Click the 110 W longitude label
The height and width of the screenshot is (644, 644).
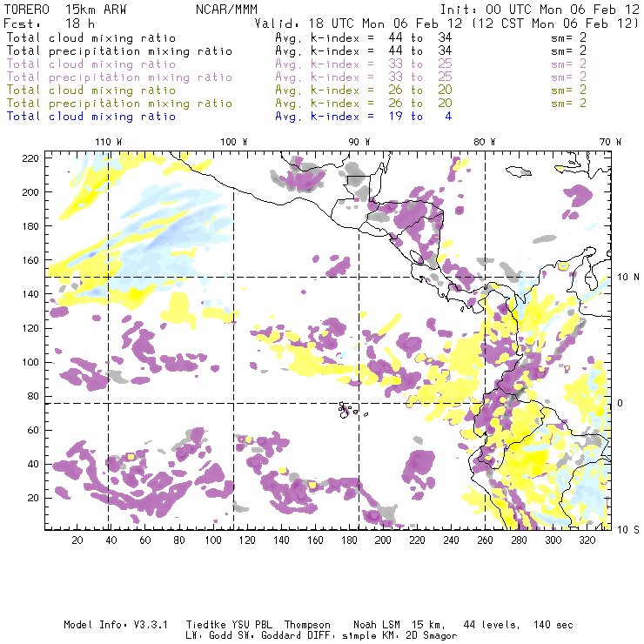click(x=108, y=142)
